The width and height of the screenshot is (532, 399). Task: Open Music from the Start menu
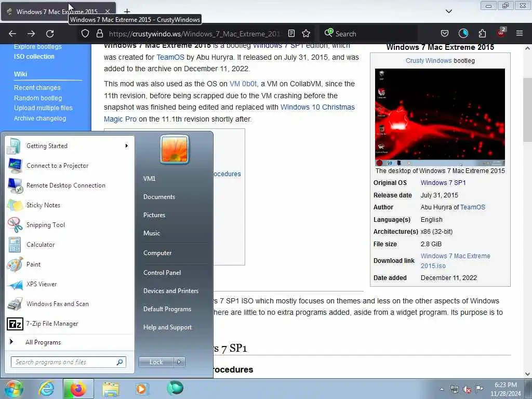pos(152,233)
